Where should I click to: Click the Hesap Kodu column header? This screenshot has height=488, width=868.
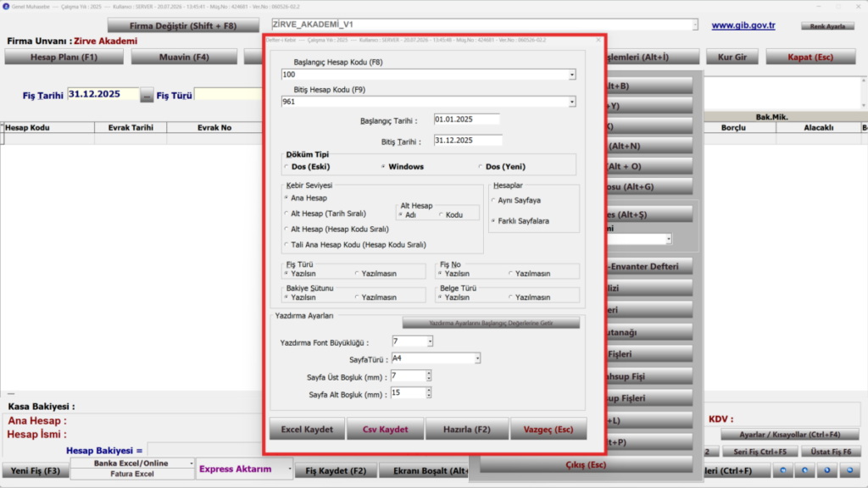[x=48, y=127]
